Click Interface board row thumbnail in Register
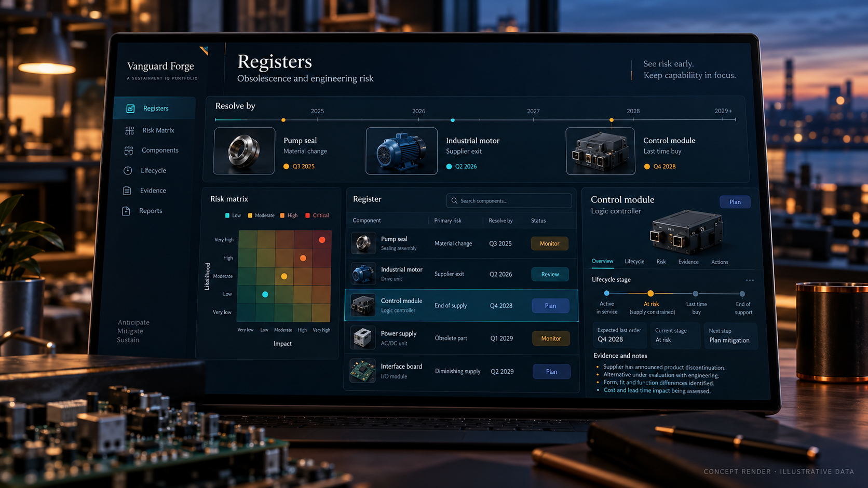 coord(362,371)
